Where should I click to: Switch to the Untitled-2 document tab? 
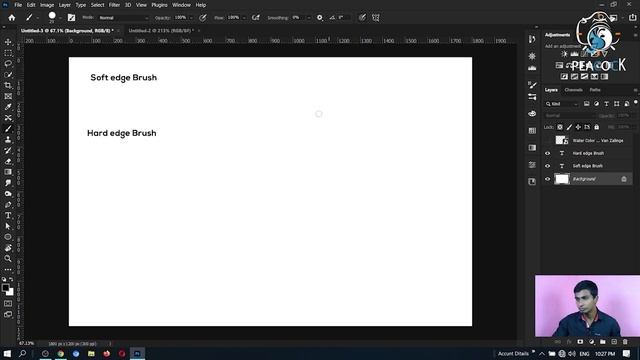tap(161, 31)
